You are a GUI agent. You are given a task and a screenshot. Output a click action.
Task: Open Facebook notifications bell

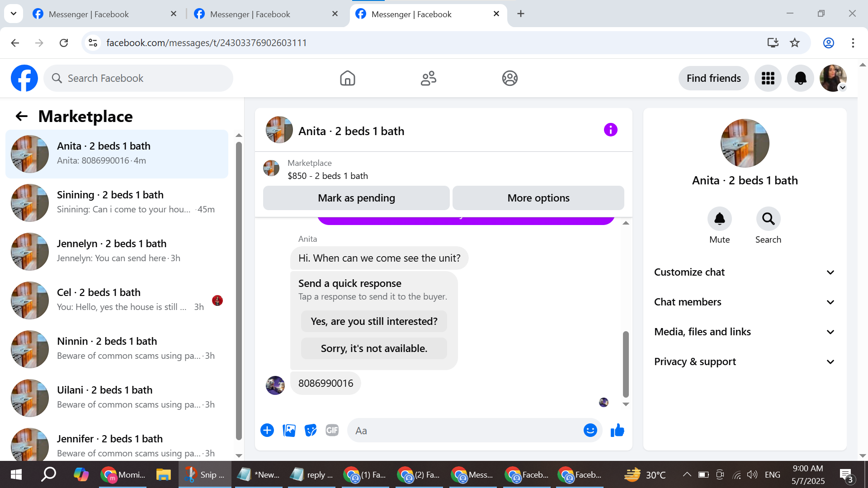(x=800, y=79)
